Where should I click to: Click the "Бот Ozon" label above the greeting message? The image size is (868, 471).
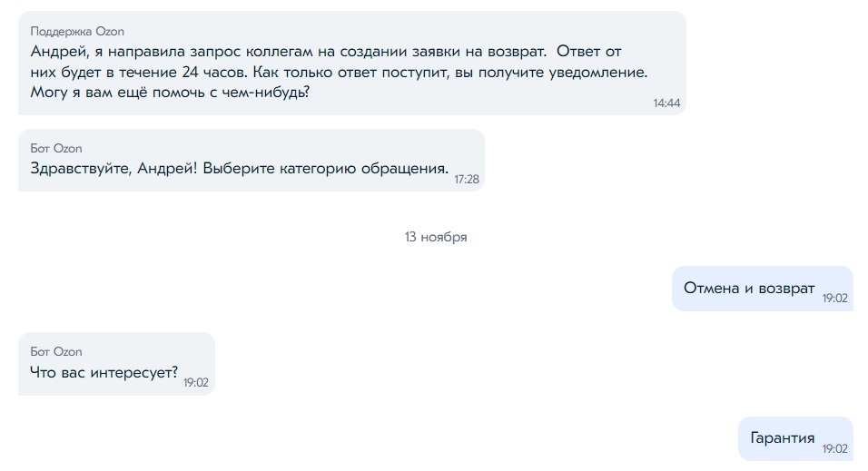(x=56, y=148)
